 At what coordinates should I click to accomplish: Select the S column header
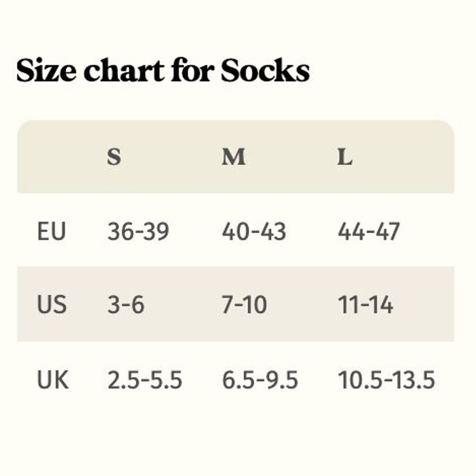point(114,157)
